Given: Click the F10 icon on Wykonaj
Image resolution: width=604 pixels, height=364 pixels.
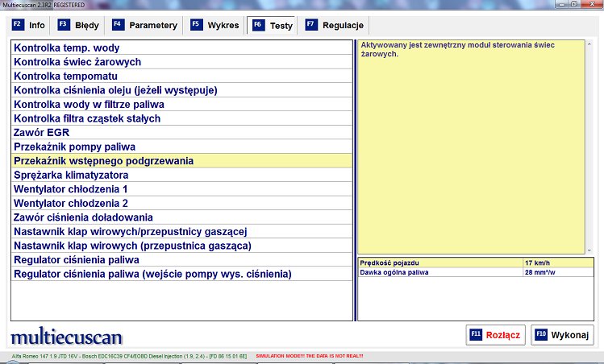Looking at the screenshot, I should 541,334.
